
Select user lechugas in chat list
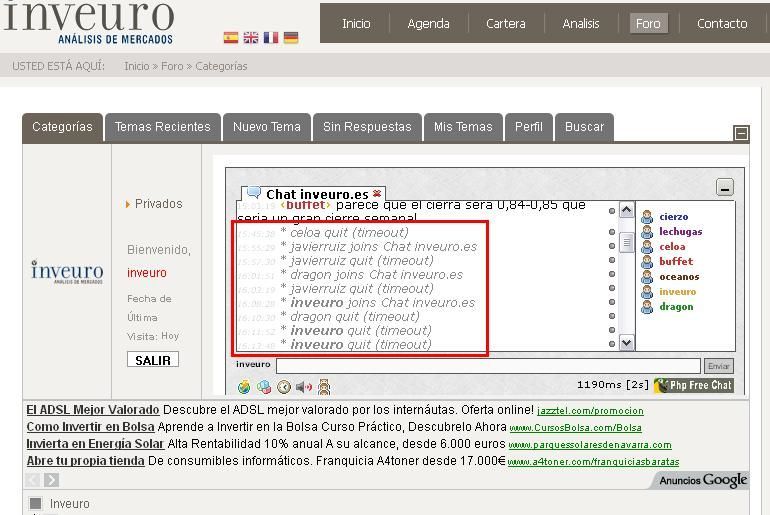(x=681, y=231)
